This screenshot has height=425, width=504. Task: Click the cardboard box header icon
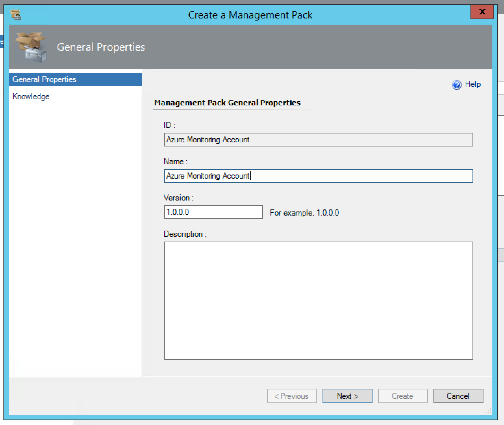pyautogui.click(x=31, y=47)
